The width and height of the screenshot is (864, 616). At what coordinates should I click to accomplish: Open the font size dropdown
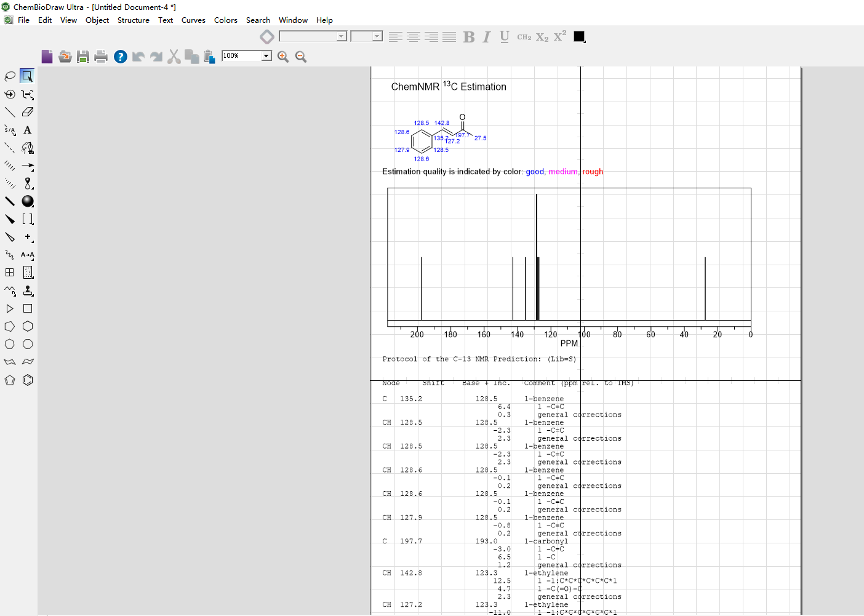pyautogui.click(x=377, y=36)
